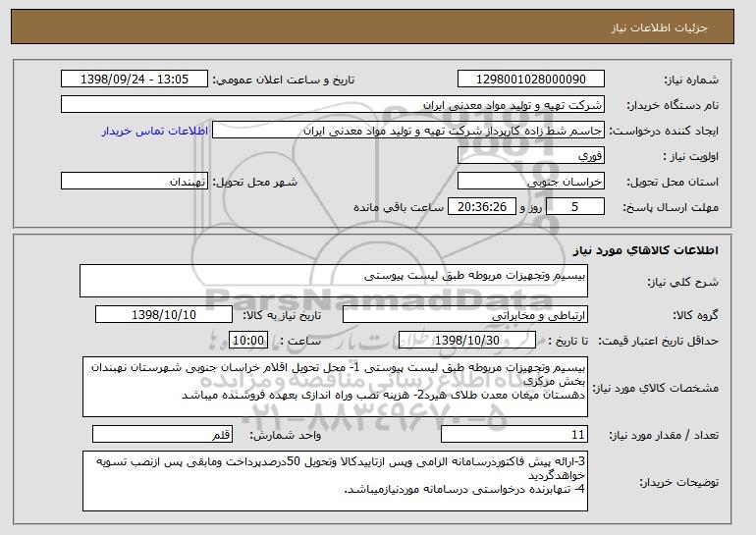Click the label مشخصات کالای مورد نیاز
756x535 pixels.
656,388
